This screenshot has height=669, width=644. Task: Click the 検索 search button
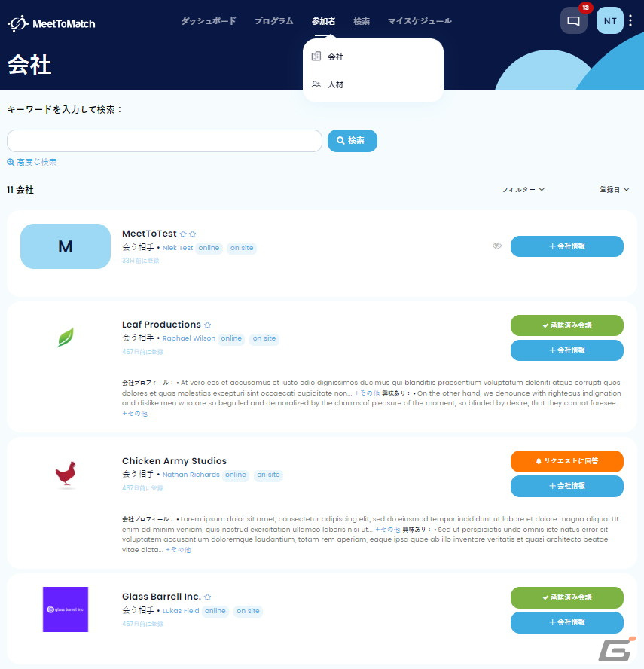pyautogui.click(x=353, y=141)
